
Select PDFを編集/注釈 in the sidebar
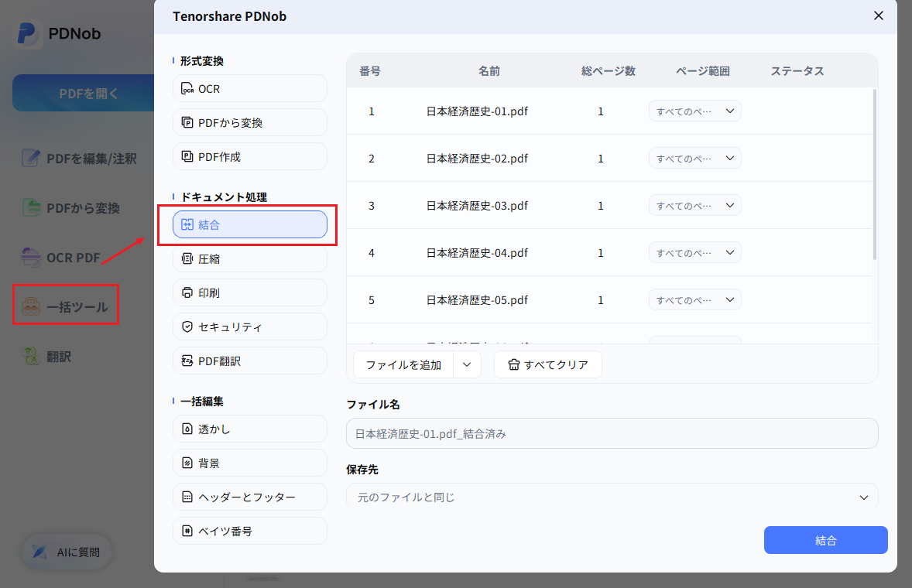(80, 158)
